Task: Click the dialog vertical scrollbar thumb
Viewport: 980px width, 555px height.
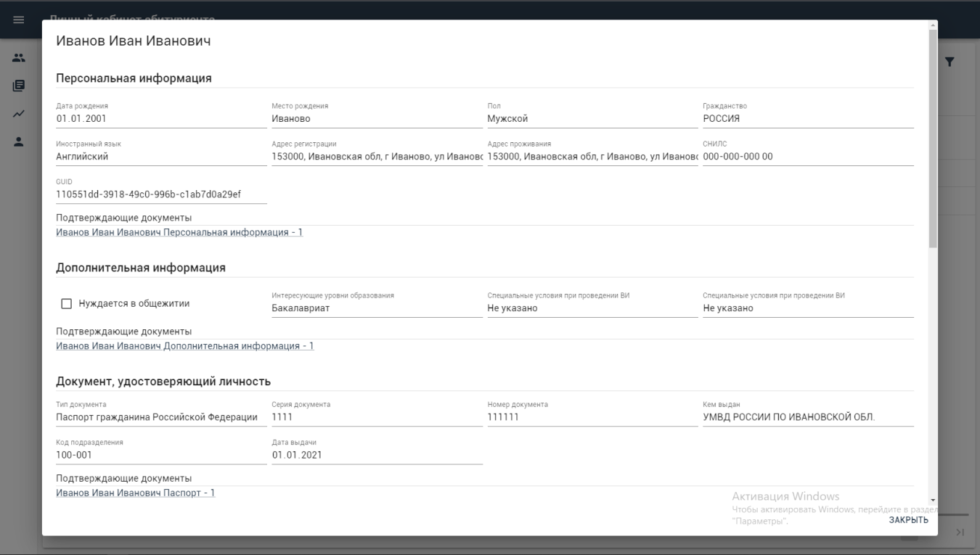Action: [933, 138]
